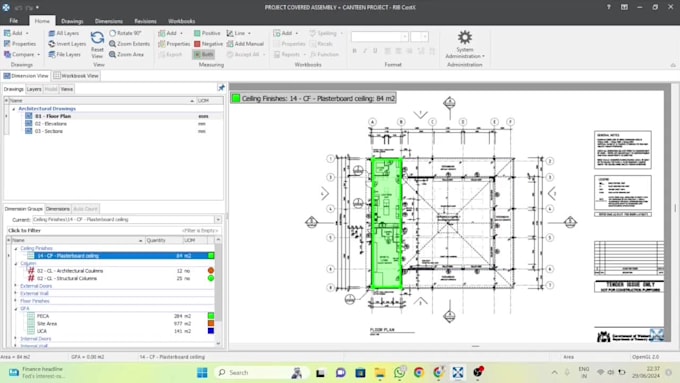Click the taskbar Search box
The height and width of the screenshot is (383, 680).
click(x=261, y=372)
